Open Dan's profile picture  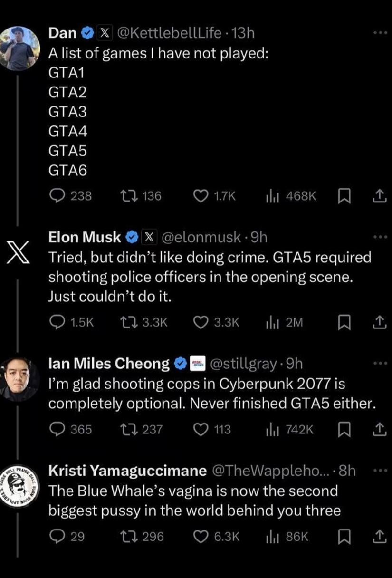19,48
